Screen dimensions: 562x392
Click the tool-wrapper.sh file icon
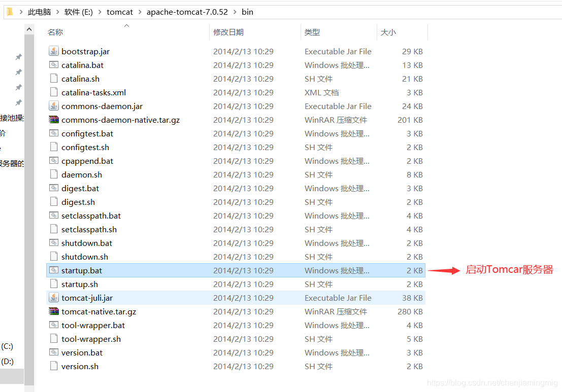(54, 339)
